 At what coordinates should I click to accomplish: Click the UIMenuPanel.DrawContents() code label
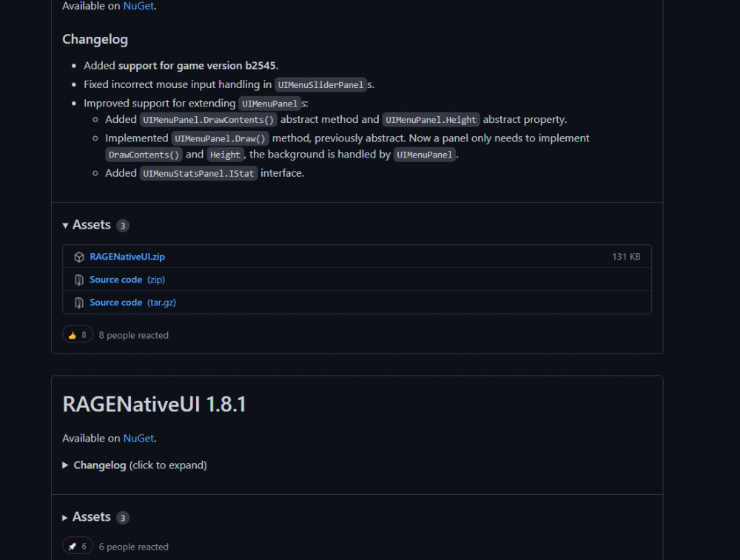(x=208, y=120)
